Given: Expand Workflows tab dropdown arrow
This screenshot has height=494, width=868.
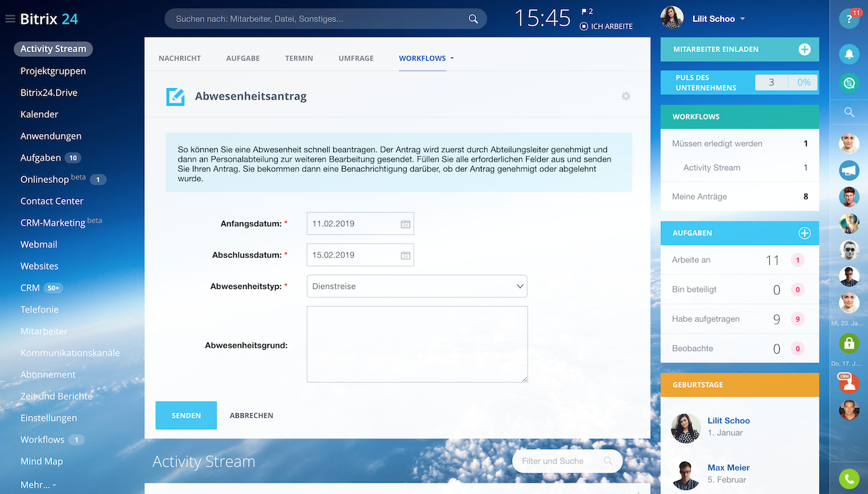Looking at the screenshot, I should click(452, 59).
